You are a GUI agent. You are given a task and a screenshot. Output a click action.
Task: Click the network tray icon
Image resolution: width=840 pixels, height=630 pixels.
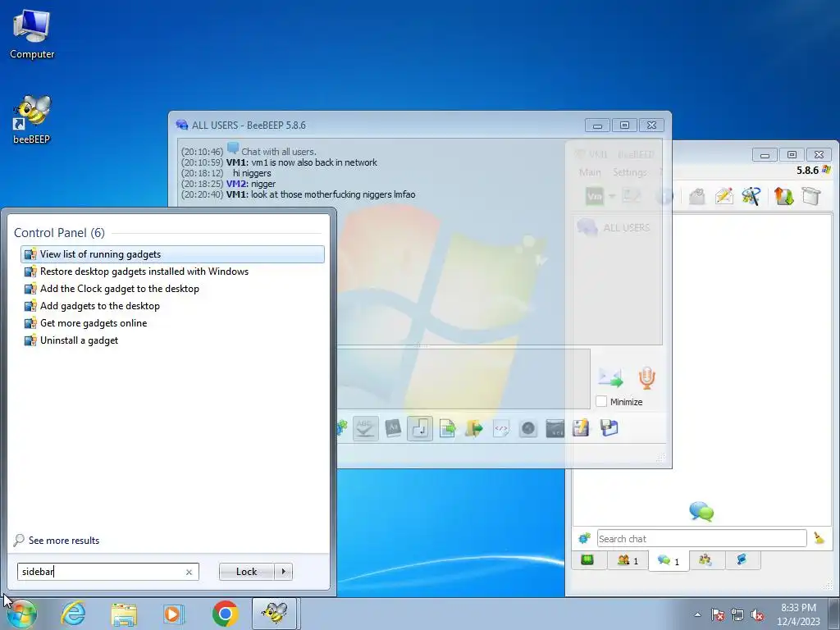737,615
